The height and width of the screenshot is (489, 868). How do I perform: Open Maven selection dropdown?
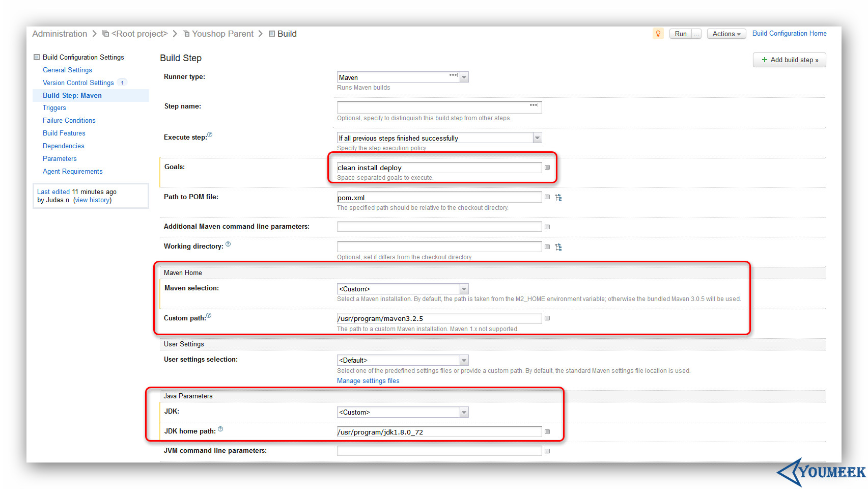click(x=464, y=289)
